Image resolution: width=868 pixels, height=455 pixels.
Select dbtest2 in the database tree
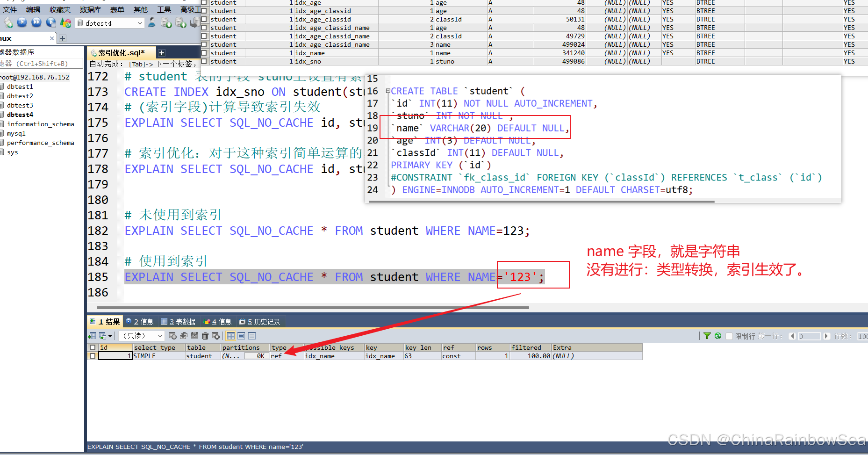click(x=20, y=96)
